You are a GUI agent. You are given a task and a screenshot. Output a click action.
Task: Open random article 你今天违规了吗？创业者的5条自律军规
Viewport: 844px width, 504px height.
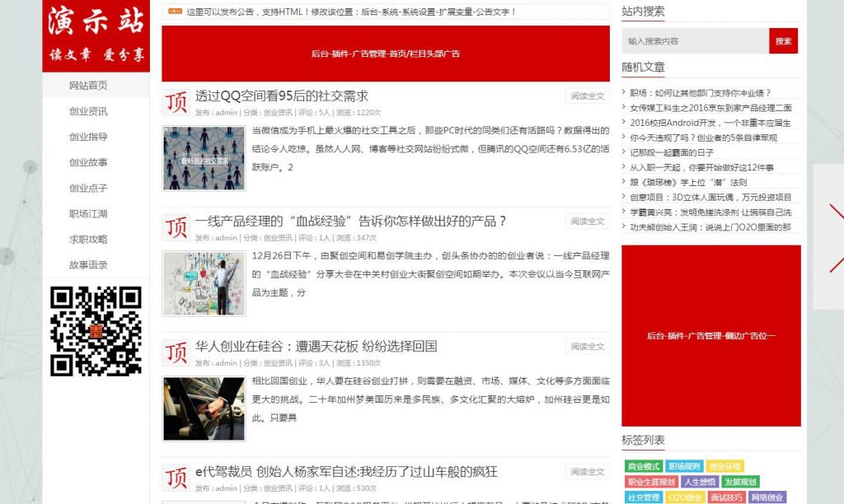704,138
